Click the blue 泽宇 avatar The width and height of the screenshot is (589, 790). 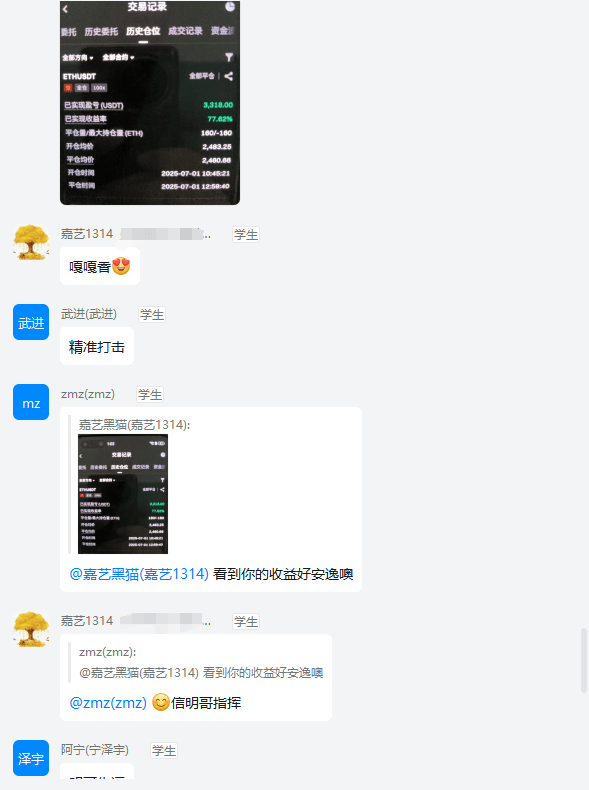pos(31,758)
